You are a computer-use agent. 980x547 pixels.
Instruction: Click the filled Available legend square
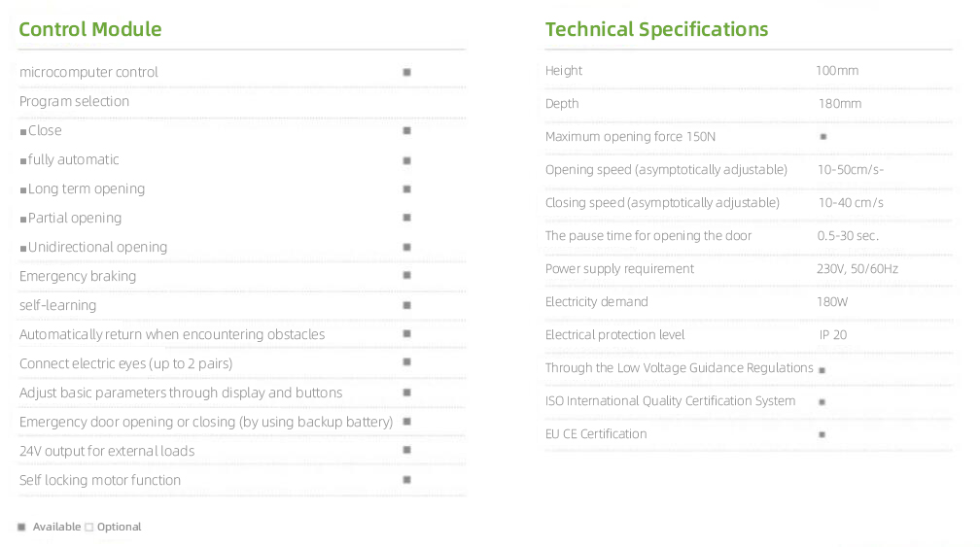coord(21,527)
